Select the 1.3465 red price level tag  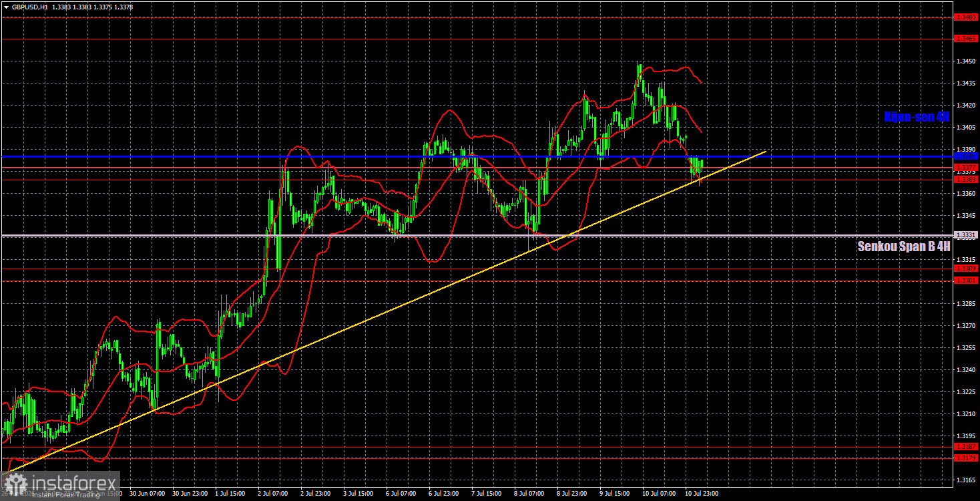tap(966, 39)
